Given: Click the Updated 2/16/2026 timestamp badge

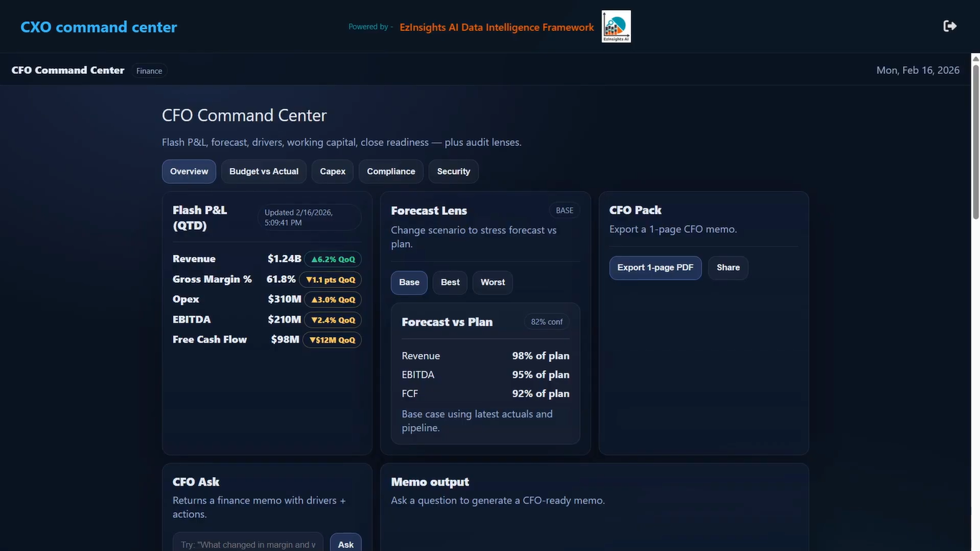Looking at the screenshot, I should [309, 218].
